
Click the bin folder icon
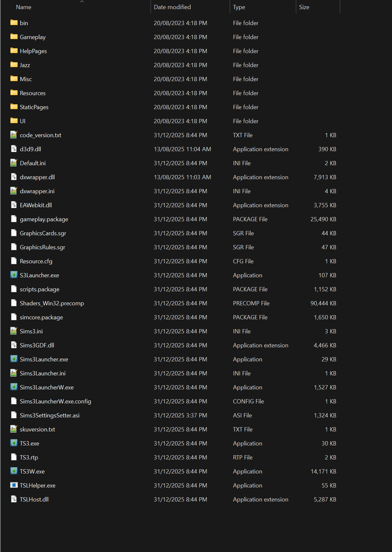tap(14, 22)
